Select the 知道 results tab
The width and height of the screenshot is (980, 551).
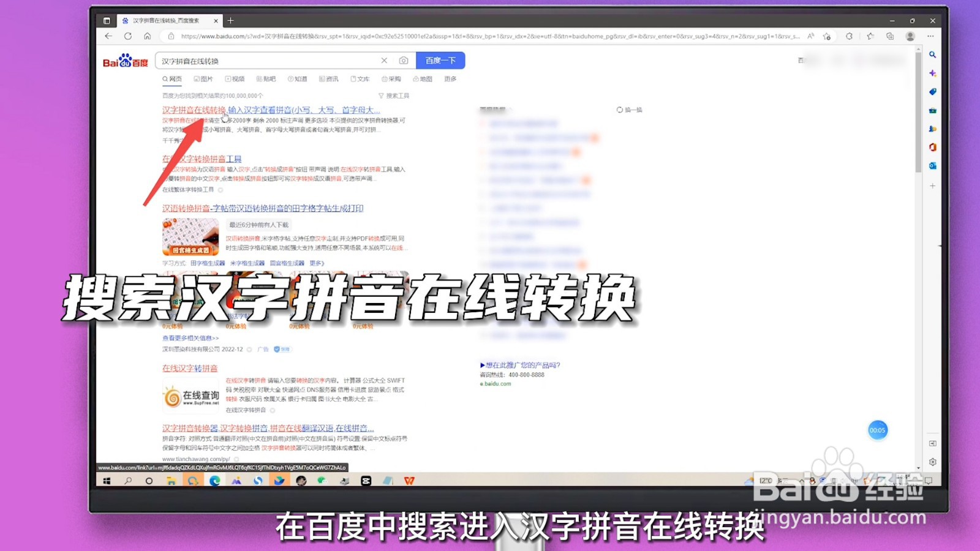(x=298, y=79)
